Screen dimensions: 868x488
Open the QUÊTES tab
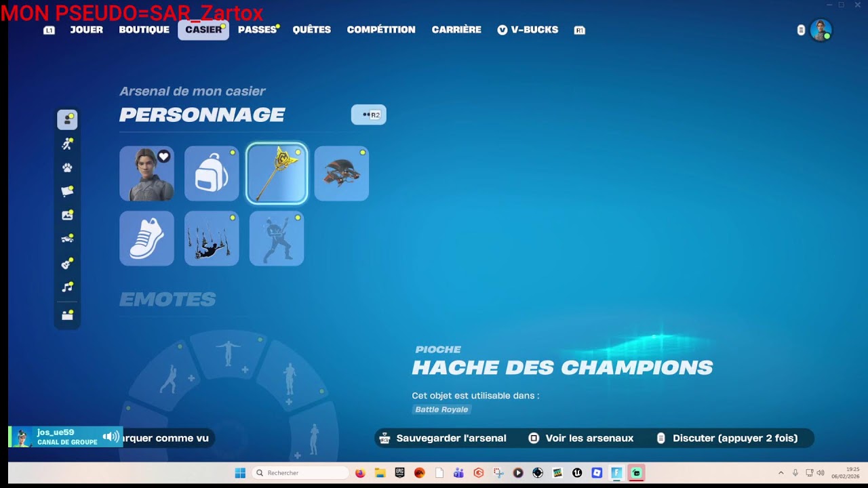point(312,30)
